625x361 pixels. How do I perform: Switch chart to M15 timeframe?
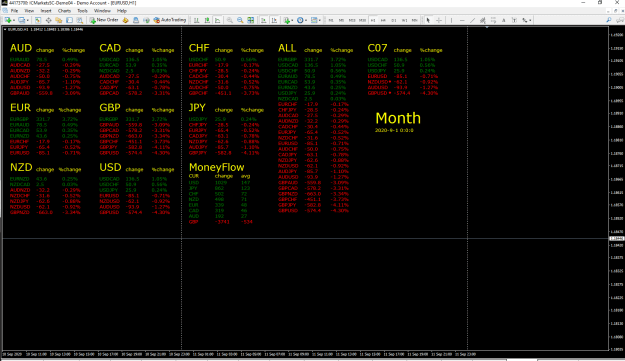point(352,20)
